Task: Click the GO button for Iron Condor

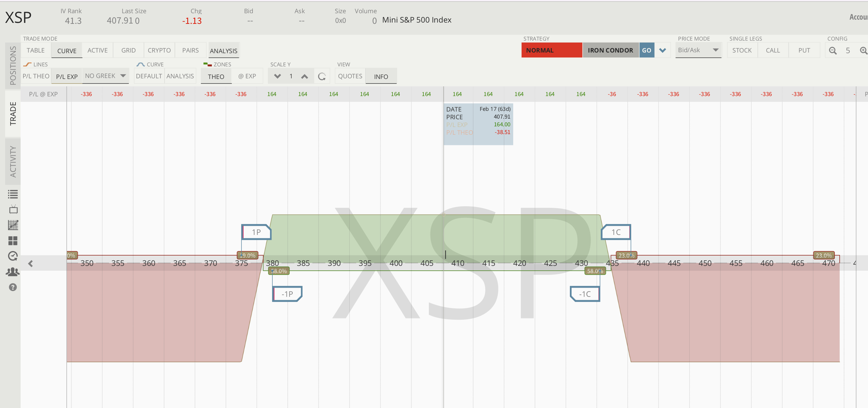Action: (x=646, y=50)
